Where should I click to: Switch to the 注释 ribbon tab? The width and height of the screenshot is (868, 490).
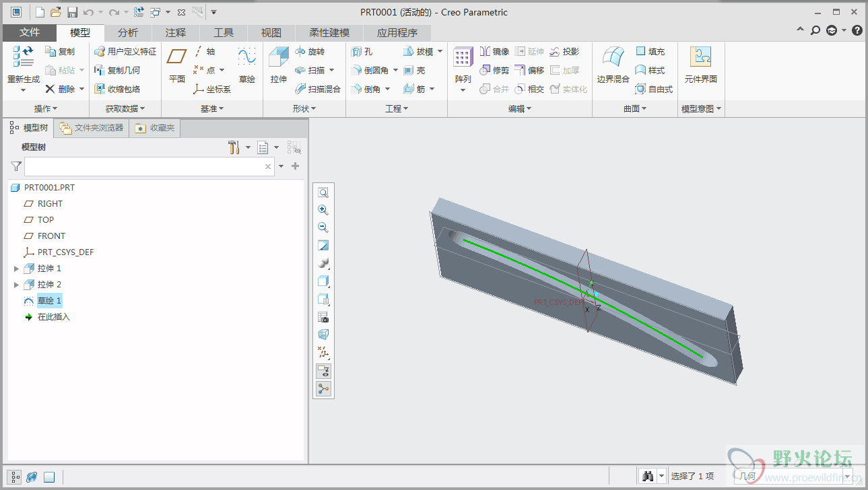click(x=176, y=32)
